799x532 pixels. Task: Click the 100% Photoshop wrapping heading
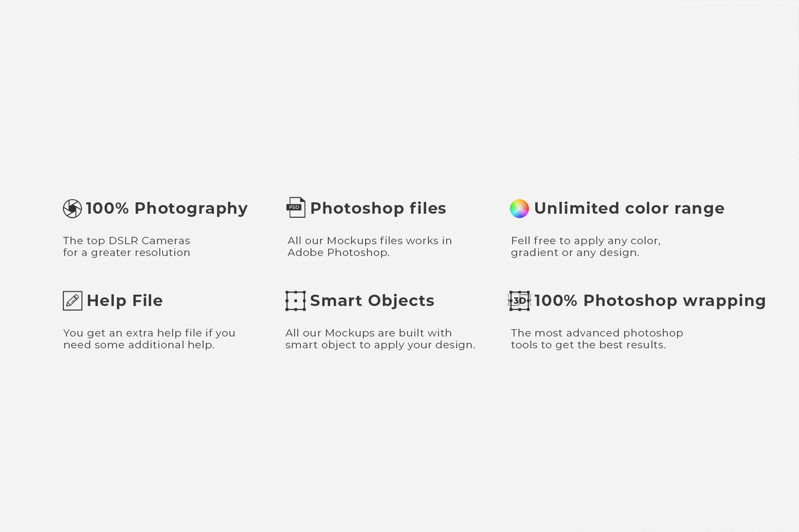650,301
